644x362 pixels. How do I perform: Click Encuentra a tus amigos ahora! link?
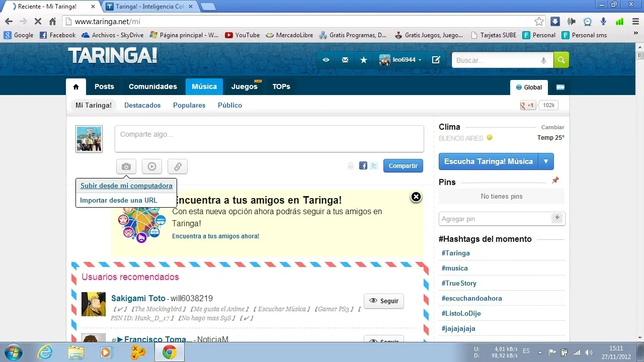pyautogui.click(x=216, y=236)
